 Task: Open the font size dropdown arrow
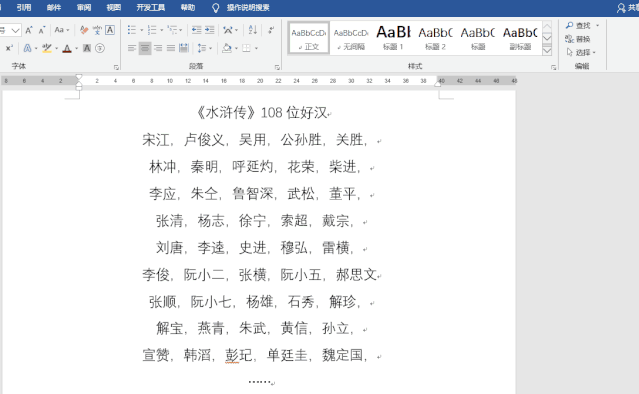click(x=15, y=31)
